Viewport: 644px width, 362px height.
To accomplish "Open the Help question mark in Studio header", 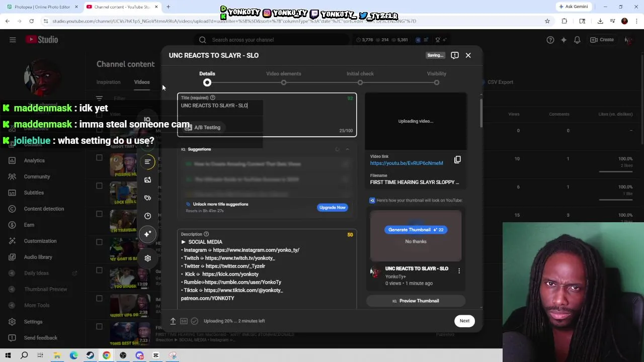I will (x=550, y=40).
